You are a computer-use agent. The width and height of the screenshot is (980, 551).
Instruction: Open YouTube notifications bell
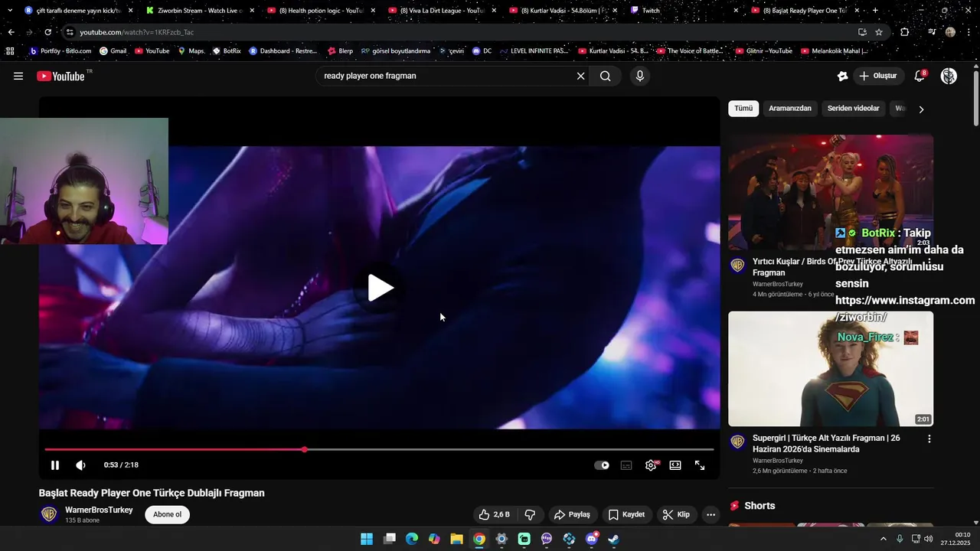(920, 76)
